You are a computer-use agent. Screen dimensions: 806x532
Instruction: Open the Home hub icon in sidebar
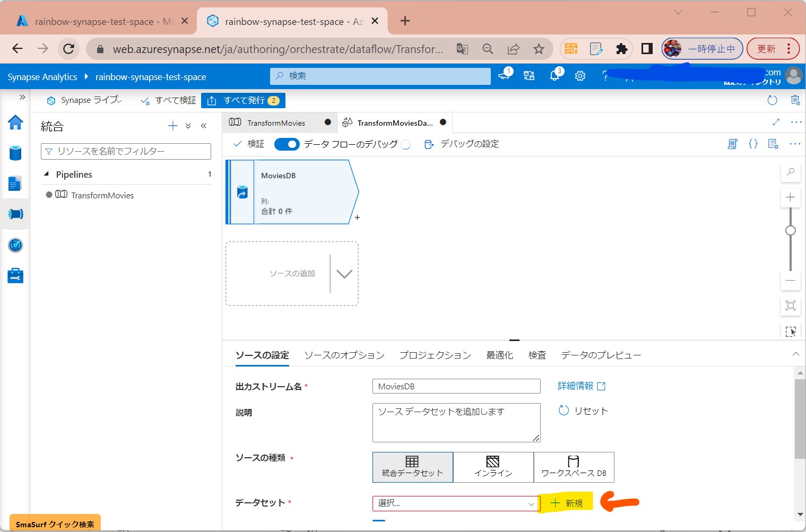tap(15, 123)
